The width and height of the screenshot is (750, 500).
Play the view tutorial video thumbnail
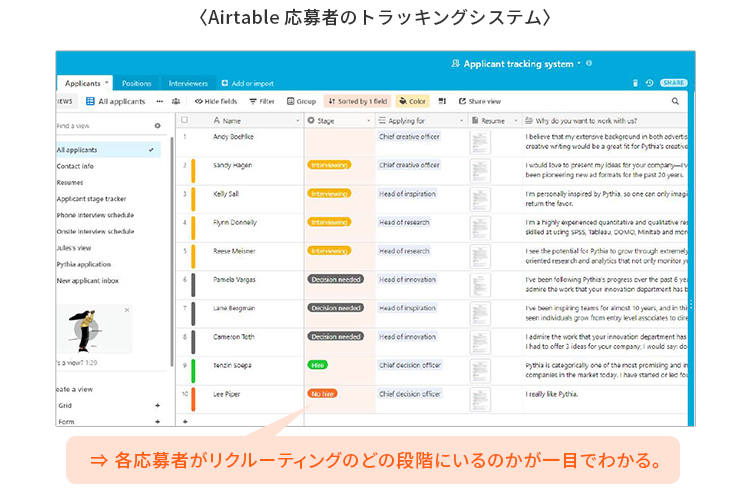(x=95, y=329)
